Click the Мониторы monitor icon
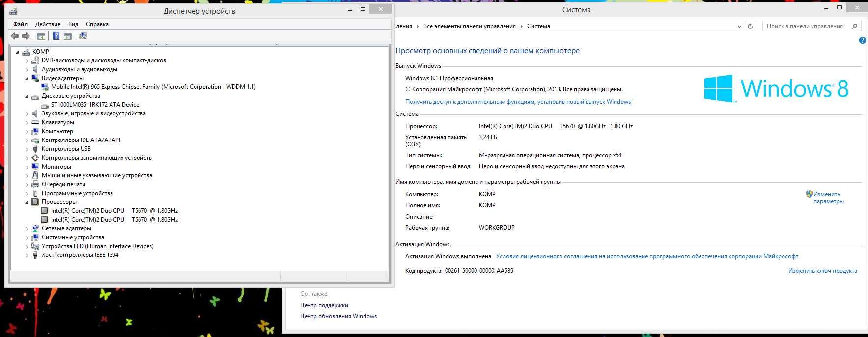Viewport: 868px width, 337px height. 35,167
